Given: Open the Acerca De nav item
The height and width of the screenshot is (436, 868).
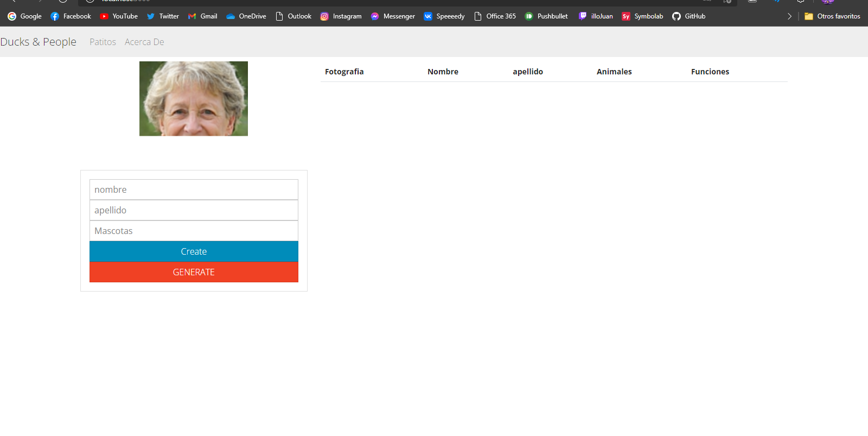Looking at the screenshot, I should [x=144, y=42].
